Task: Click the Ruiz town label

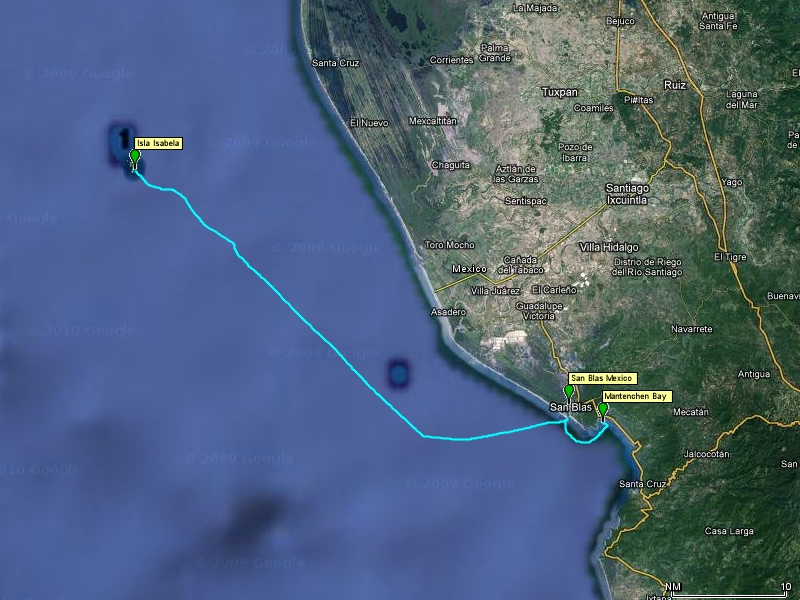Action: pyautogui.click(x=674, y=85)
